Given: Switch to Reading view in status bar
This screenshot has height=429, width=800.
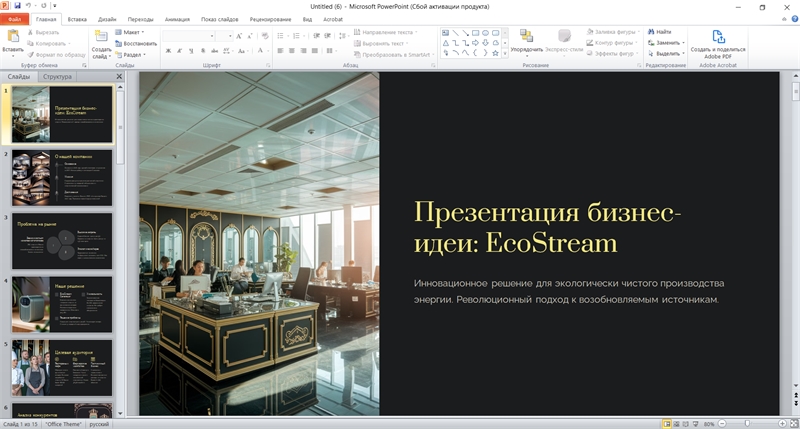Looking at the screenshot, I should coord(686,424).
